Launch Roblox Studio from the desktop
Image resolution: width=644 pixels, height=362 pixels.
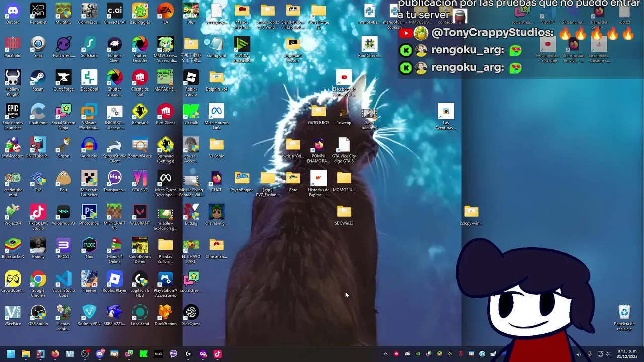191,83
